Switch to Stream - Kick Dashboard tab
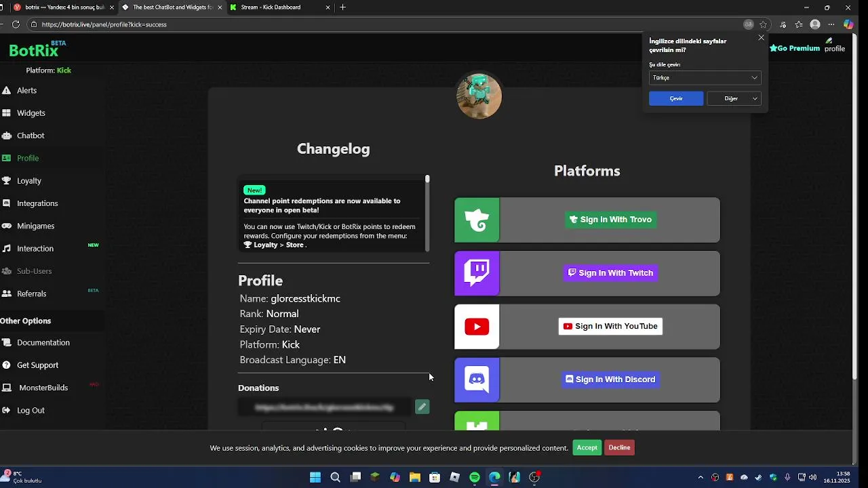This screenshot has height=488, width=868. 281,7
